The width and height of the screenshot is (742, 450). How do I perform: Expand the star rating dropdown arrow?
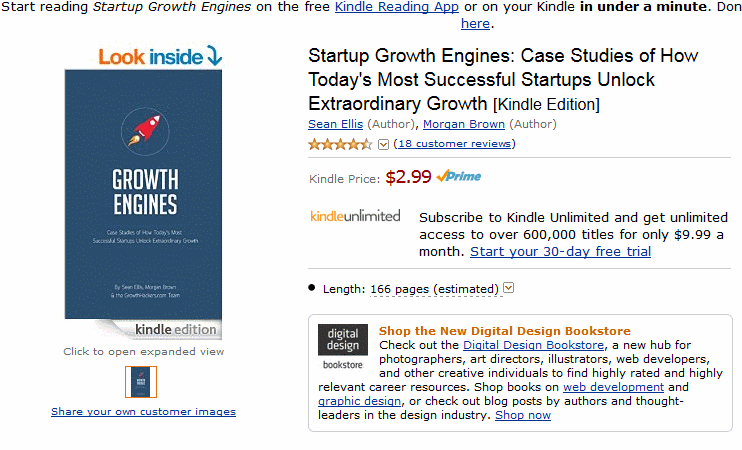tap(383, 144)
